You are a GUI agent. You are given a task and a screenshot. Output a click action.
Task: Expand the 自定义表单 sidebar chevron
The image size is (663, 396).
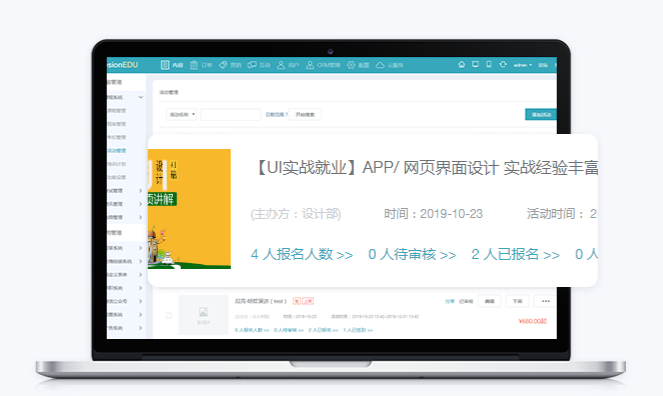click(x=141, y=275)
